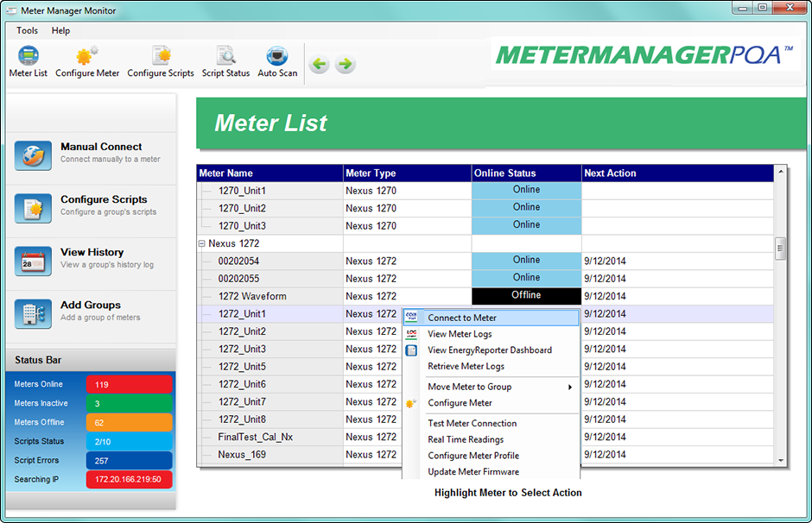Screen dimensions: 812x523
Task: Click the Configure Meter gear icon in context menu
Action: tap(411, 403)
